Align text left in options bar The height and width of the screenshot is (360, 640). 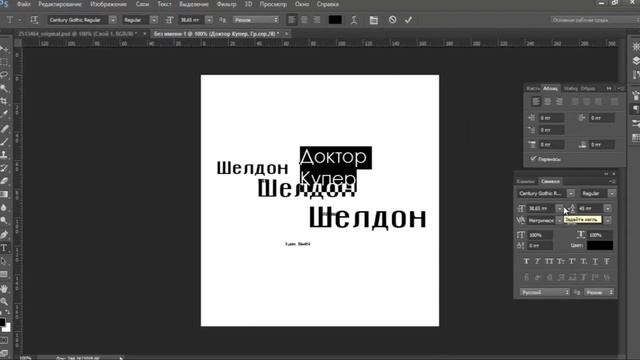(291, 20)
